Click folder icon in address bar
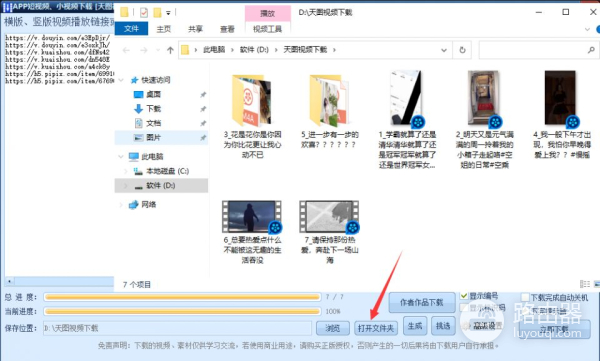Image resolution: width=600 pixels, height=361 pixels. (x=185, y=50)
